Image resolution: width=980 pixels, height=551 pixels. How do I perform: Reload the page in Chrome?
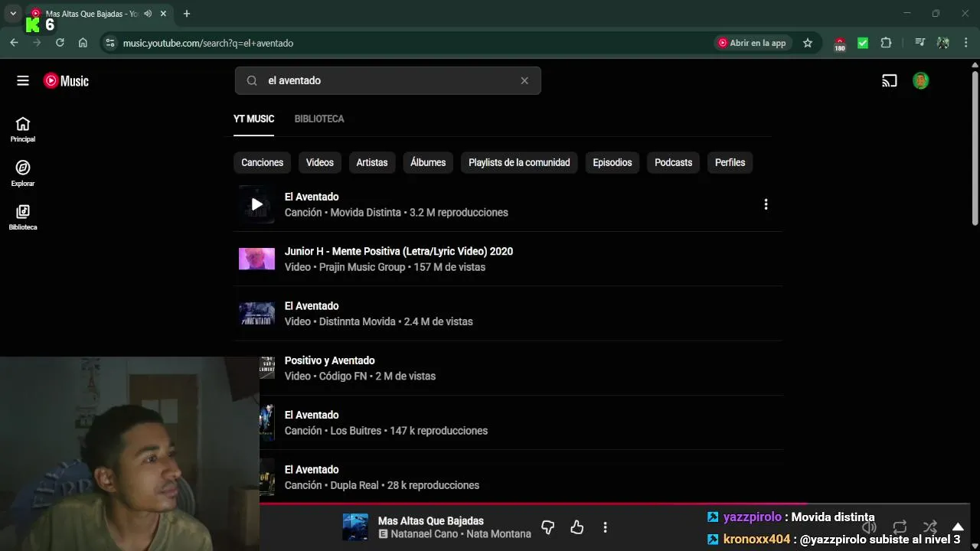[60, 43]
